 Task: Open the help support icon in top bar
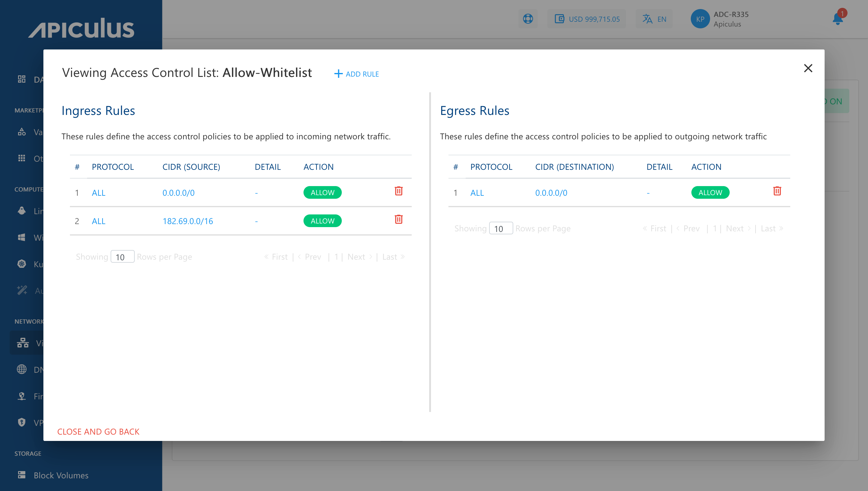[x=528, y=19]
